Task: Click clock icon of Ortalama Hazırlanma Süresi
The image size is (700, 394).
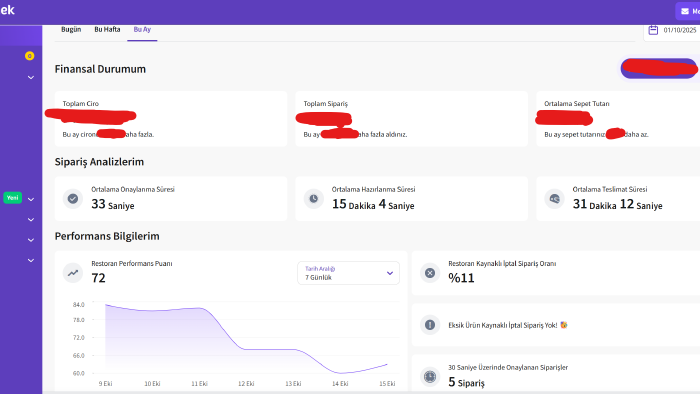Action: [314, 198]
